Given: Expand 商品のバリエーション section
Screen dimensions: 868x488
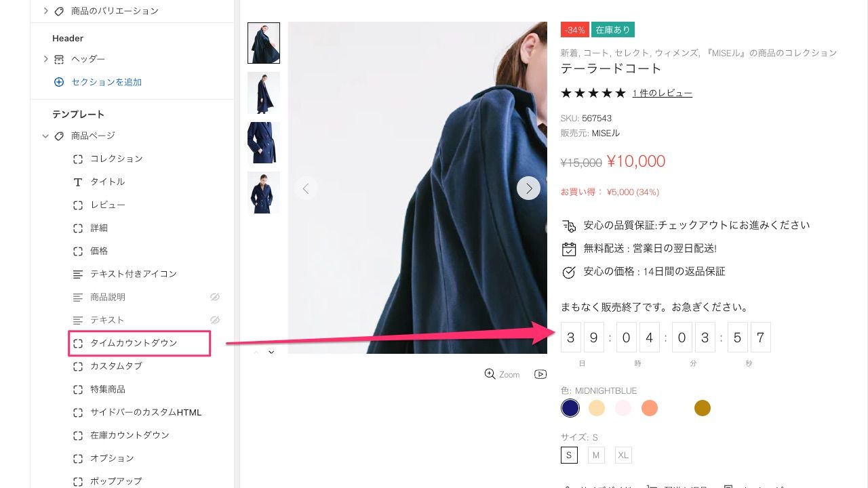Looking at the screenshot, I should click(x=45, y=11).
